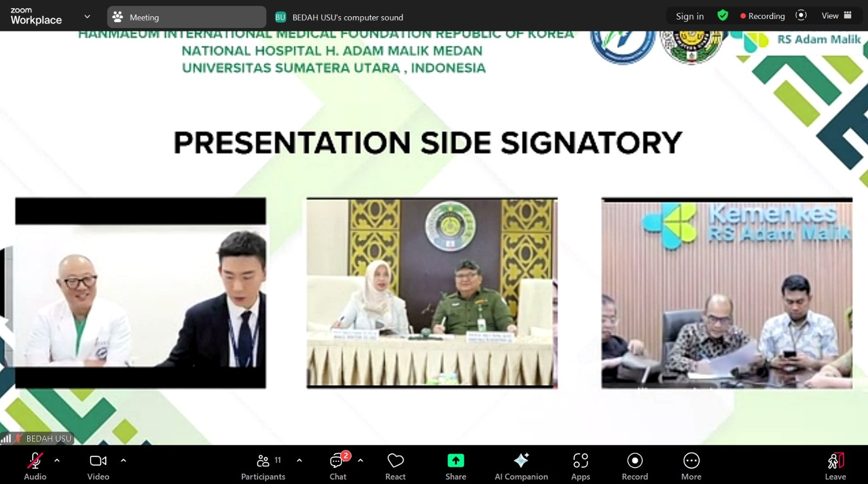Start recording with the Record button
868x484 pixels.
point(635,466)
